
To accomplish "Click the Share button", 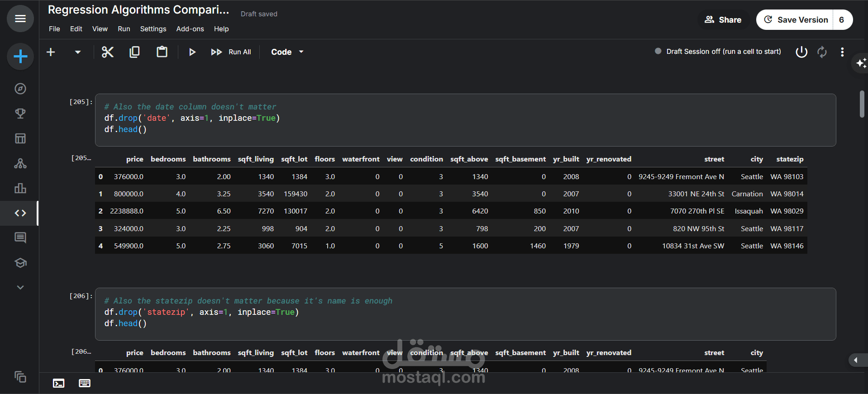I will tap(723, 20).
